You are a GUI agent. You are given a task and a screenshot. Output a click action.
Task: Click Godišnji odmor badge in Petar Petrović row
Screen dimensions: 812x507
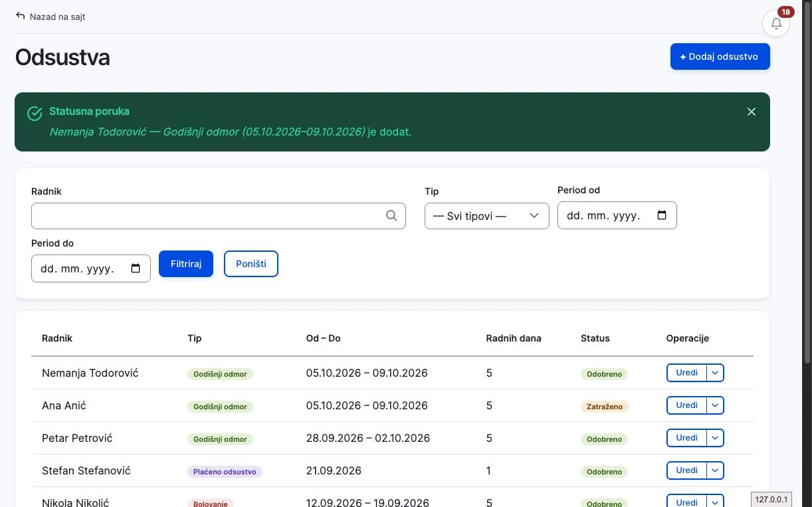pyautogui.click(x=220, y=439)
